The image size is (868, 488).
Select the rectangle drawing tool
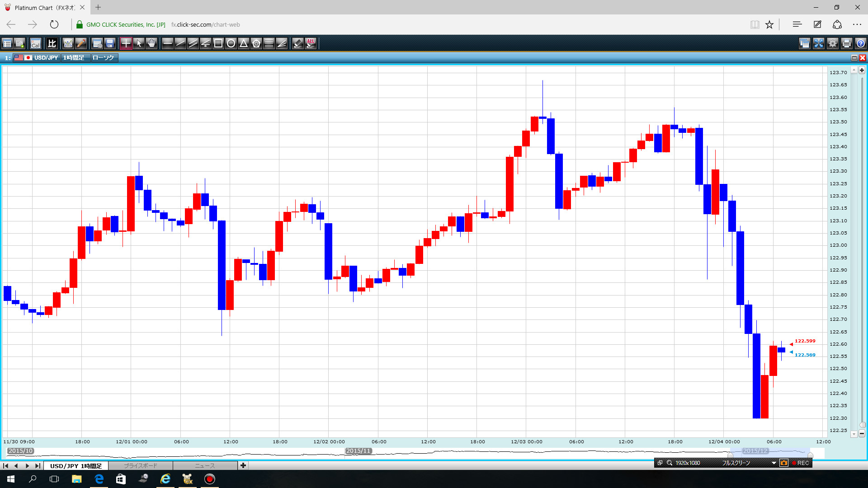click(218, 43)
